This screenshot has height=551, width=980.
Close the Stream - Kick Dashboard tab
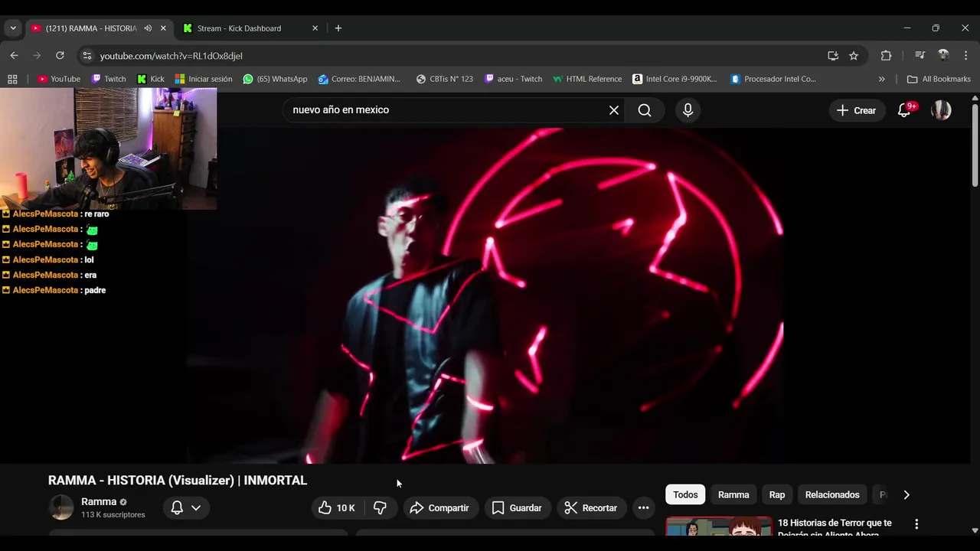point(315,28)
